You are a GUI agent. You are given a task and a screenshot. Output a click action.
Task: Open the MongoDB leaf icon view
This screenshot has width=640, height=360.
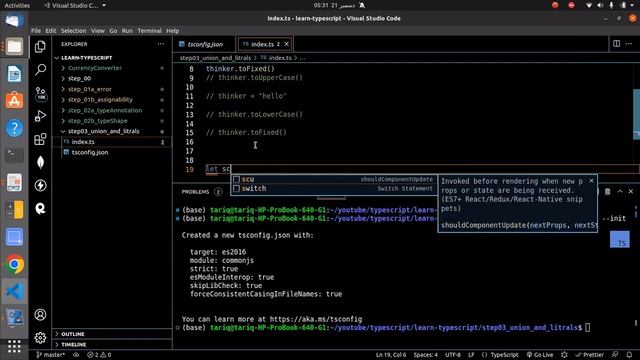click(x=40, y=162)
